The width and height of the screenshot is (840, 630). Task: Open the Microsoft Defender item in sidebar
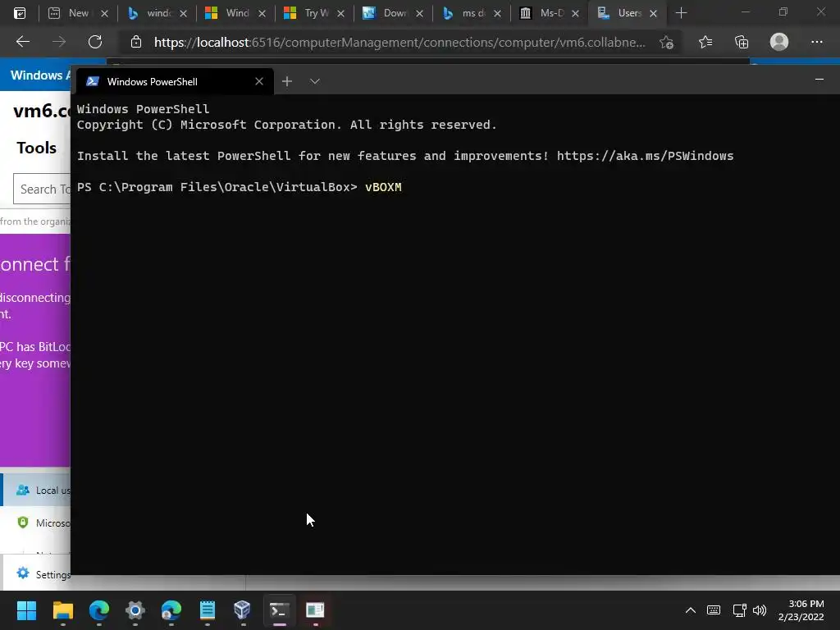point(36,523)
